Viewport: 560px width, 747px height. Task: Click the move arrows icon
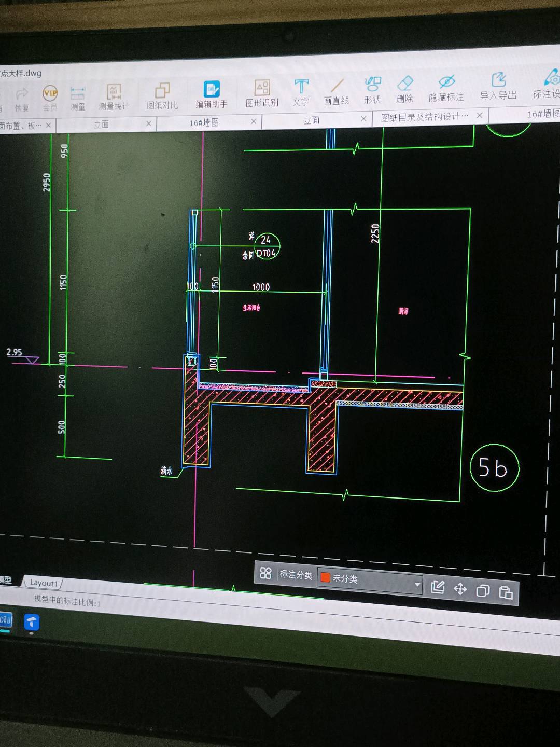click(x=460, y=589)
